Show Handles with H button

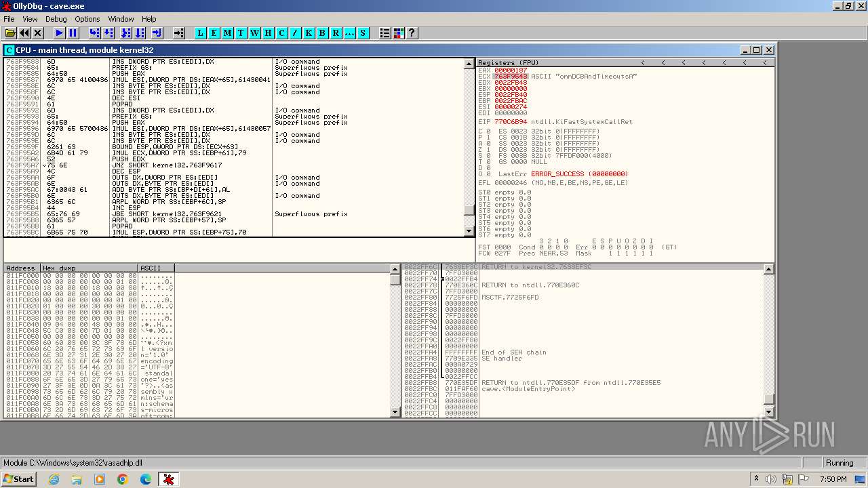tap(269, 33)
